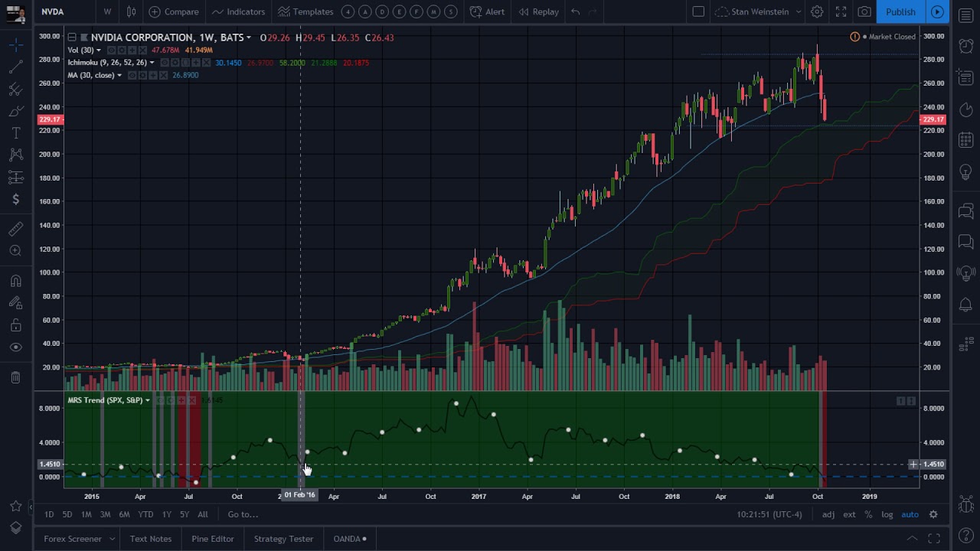Expand the Vol (30) indicator menu

tap(98, 51)
